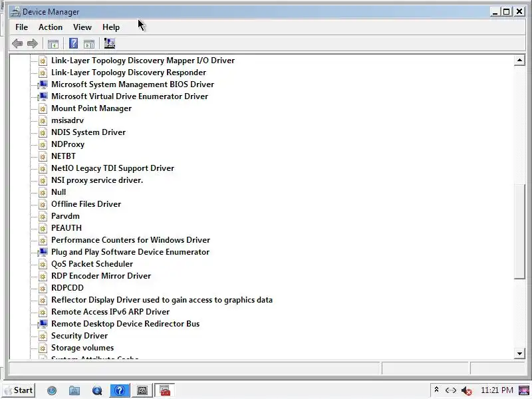Open the Start menu

tap(19, 390)
